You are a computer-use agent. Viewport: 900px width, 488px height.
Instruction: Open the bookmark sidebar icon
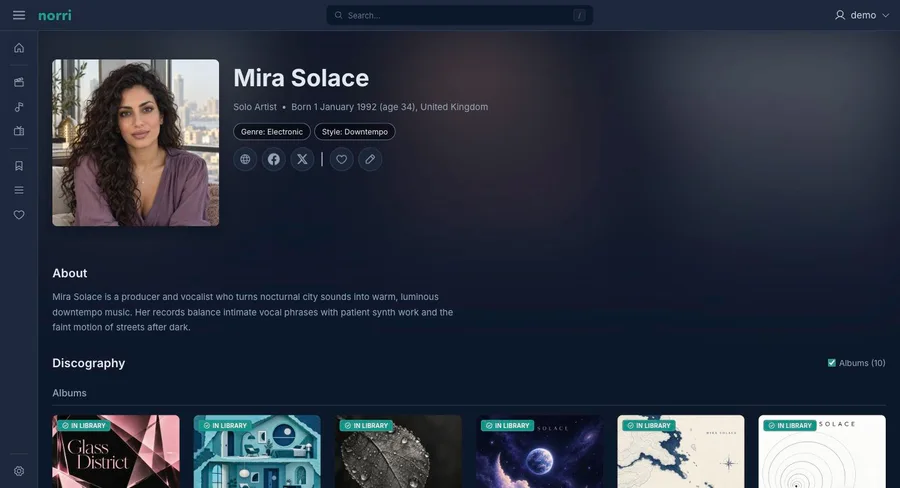(19, 166)
